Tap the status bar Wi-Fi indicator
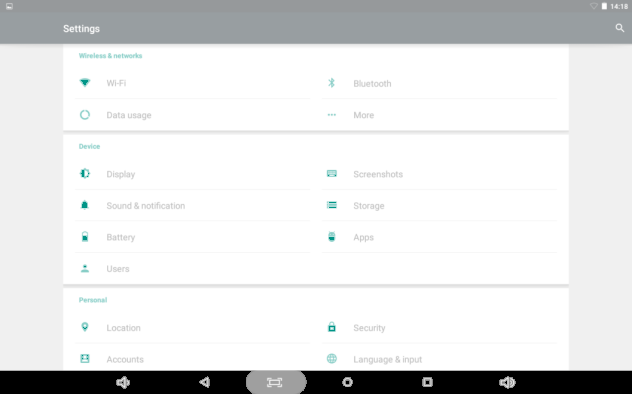 [x=593, y=6]
